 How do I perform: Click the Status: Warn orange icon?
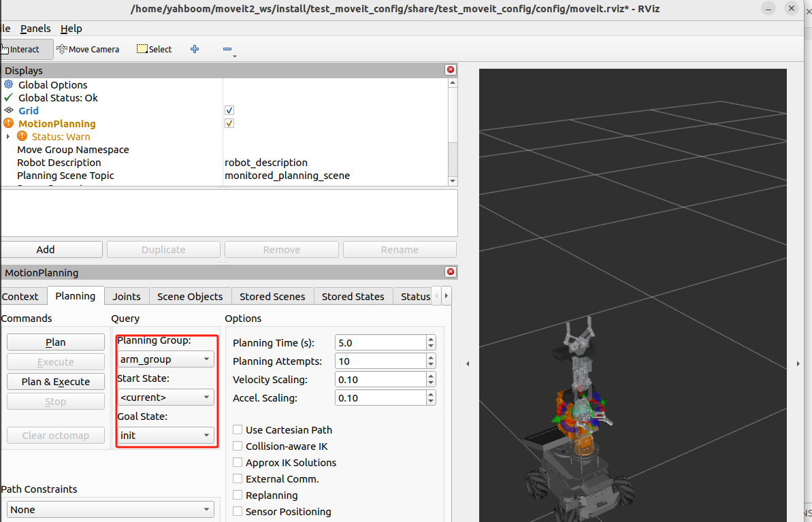[22, 136]
